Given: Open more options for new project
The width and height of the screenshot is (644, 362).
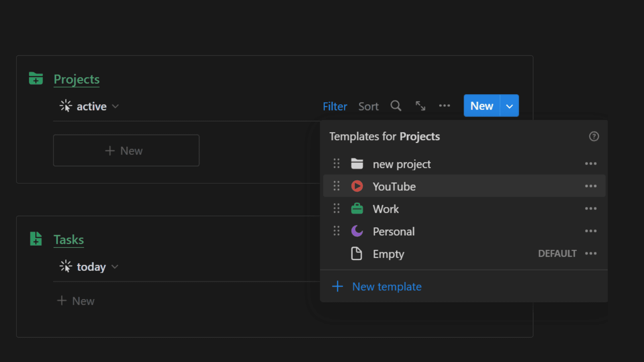Looking at the screenshot, I should [591, 164].
